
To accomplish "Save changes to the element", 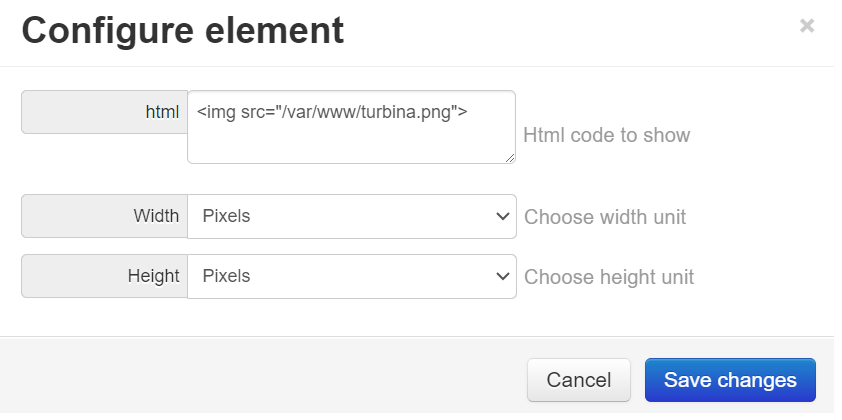I will [x=730, y=380].
